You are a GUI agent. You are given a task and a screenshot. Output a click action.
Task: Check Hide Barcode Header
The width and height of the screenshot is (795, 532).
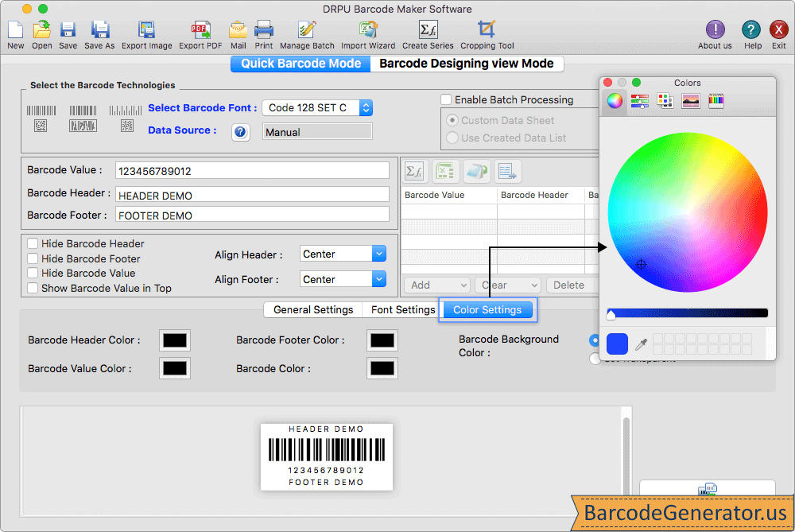(33, 244)
